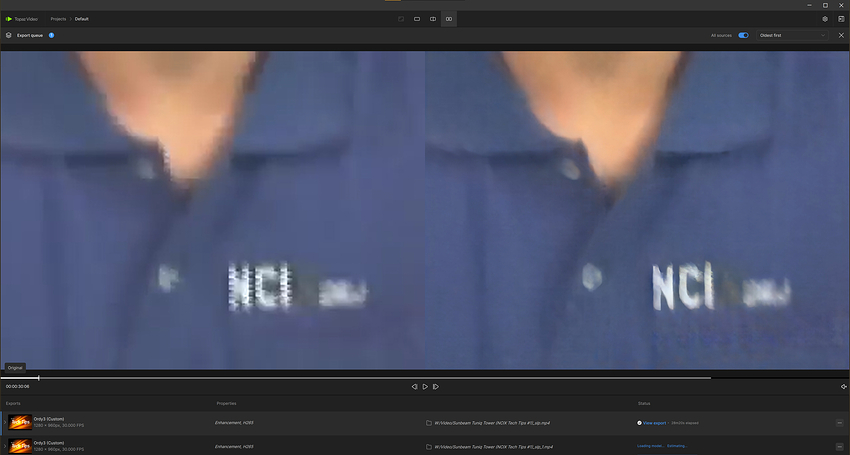Expand the first Ordy3 export row
Screen dimensions: 850x455
click(5, 422)
